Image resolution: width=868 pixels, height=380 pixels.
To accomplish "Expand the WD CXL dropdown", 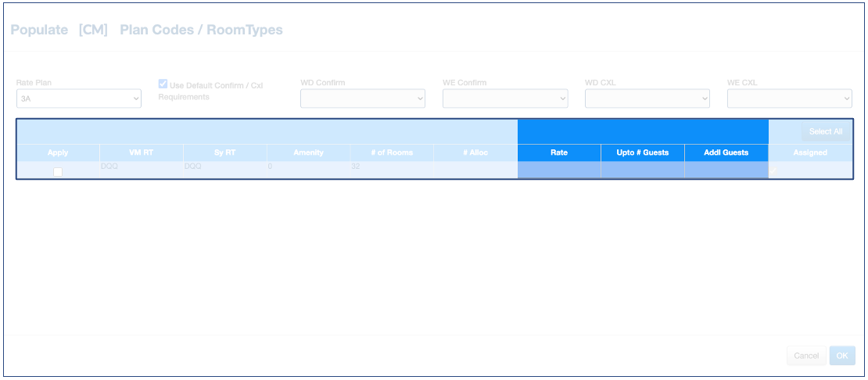I will click(647, 99).
